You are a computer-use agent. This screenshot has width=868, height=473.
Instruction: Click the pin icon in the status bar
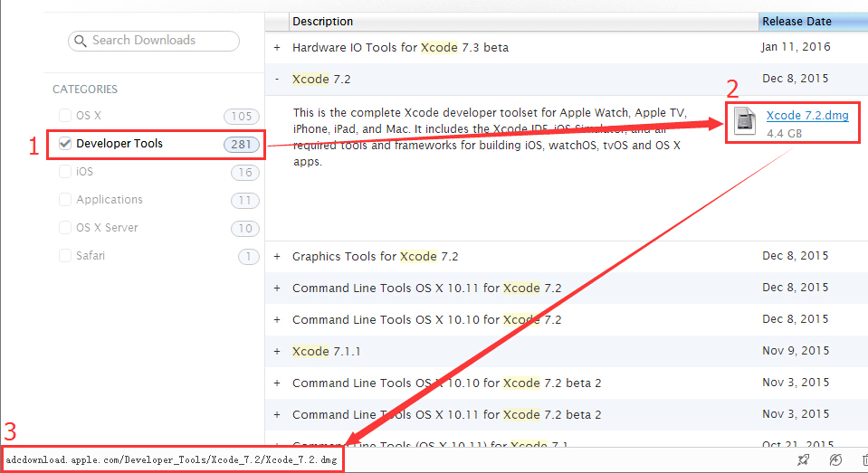(x=803, y=459)
